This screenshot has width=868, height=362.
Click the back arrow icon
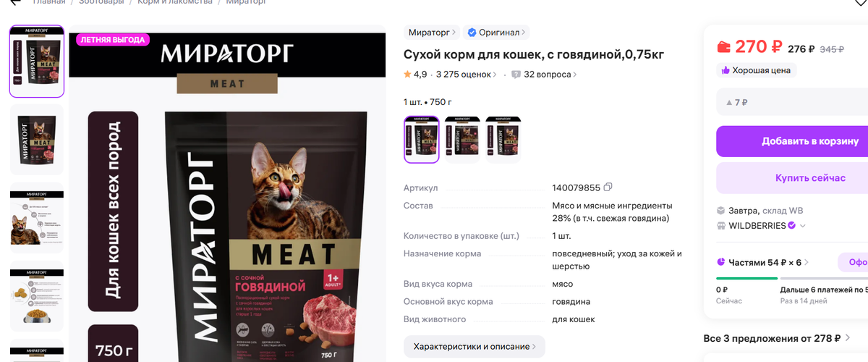point(14,2)
